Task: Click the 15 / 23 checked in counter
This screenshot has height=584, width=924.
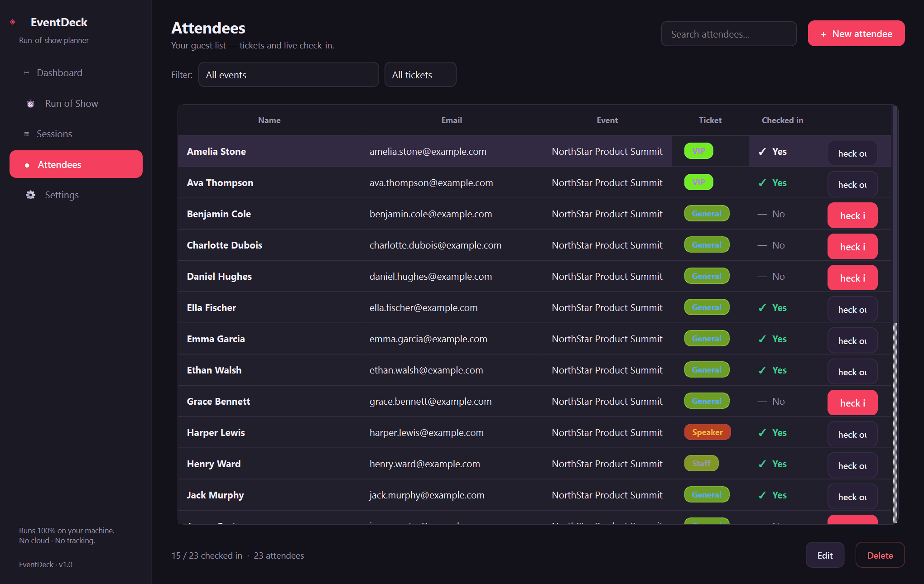Action: point(207,555)
